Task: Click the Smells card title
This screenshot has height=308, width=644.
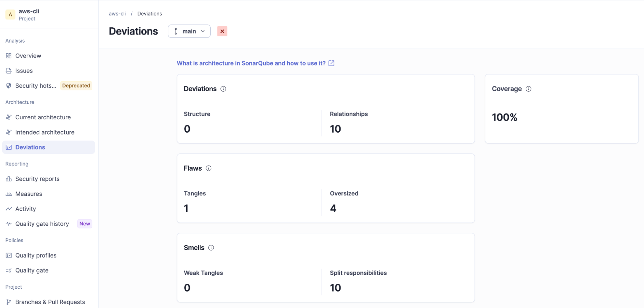Action: click(x=194, y=248)
